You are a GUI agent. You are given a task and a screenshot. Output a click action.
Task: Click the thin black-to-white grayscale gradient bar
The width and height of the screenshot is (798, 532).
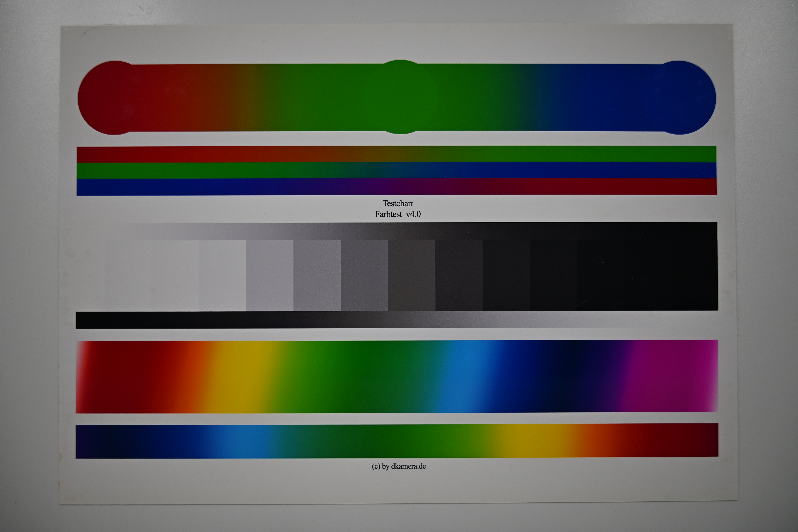coord(397,320)
